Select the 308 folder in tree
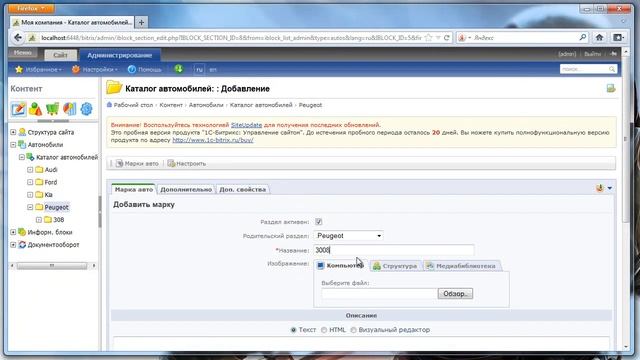This screenshot has width=640, height=360. [x=59, y=220]
